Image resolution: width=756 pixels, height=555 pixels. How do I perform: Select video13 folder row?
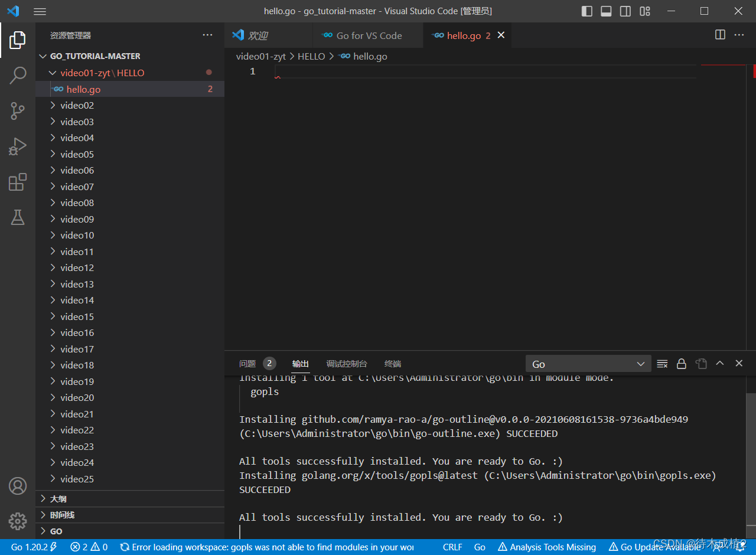tap(130, 284)
